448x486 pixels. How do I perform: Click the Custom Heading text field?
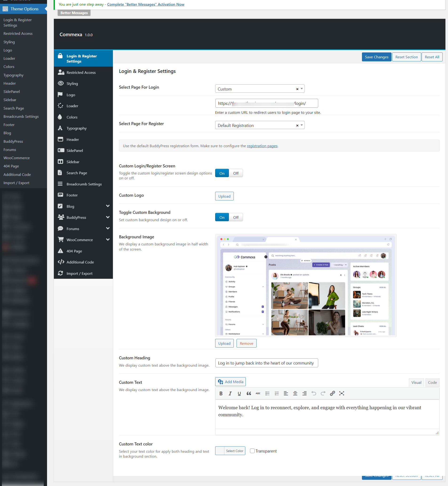266,363
